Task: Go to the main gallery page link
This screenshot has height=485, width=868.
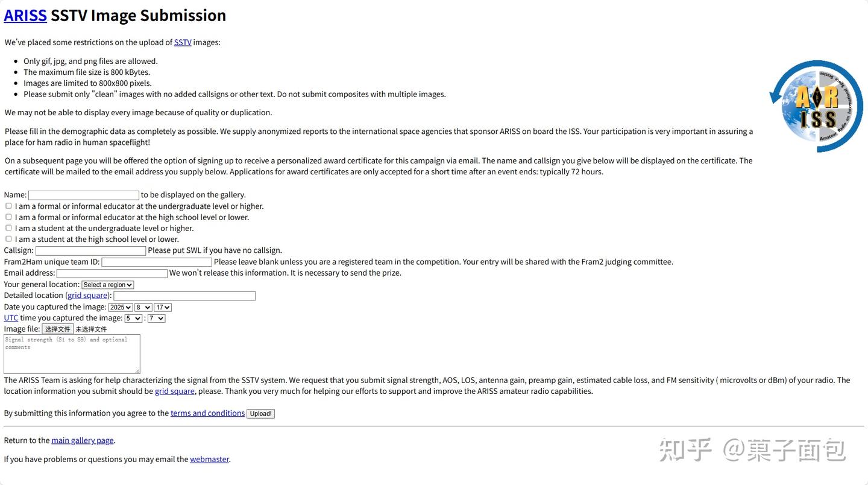Action: [83, 440]
